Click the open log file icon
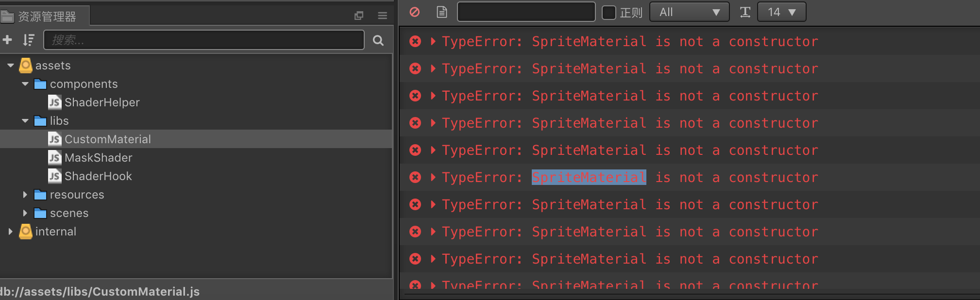 [441, 12]
